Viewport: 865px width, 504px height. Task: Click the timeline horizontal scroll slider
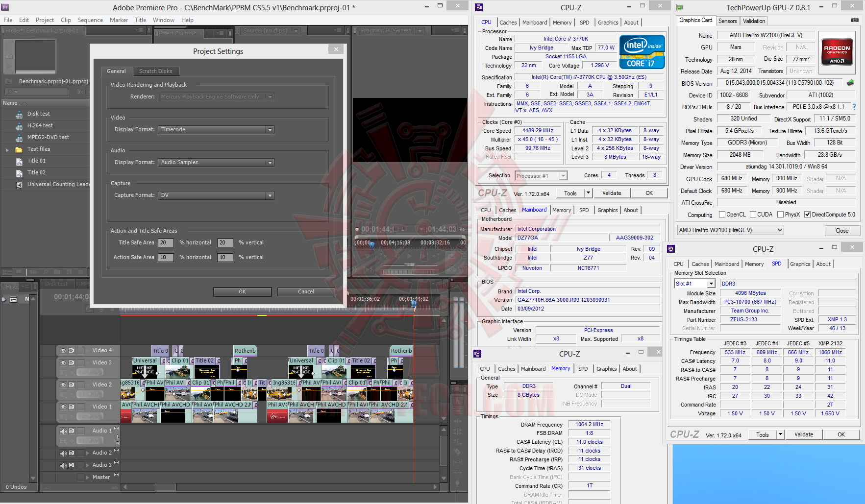[x=165, y=487]
